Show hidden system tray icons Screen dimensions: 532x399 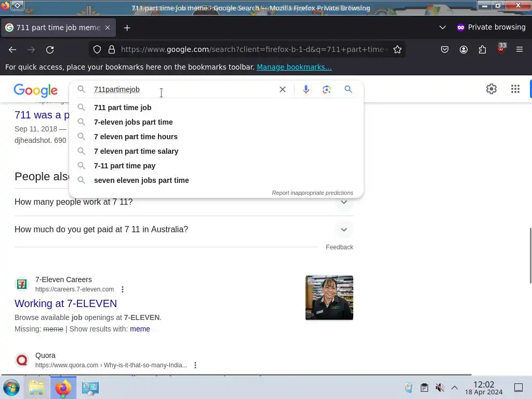pyautogui.click(x=454, y=388)
